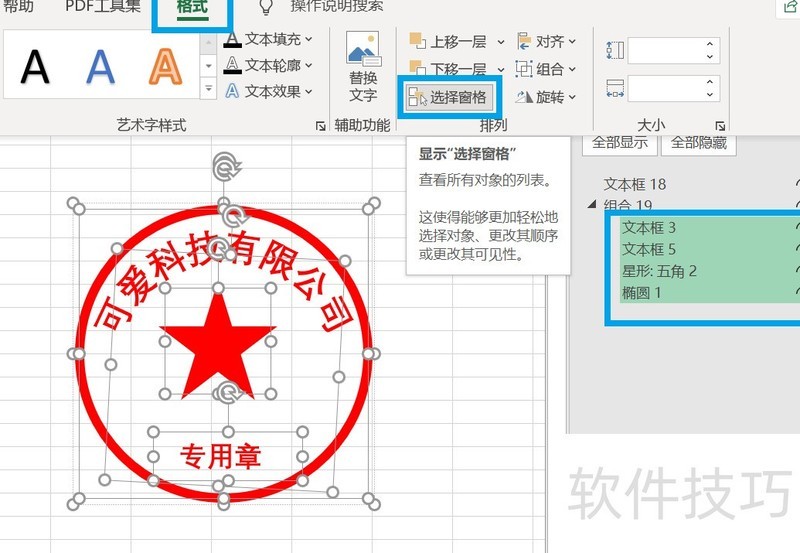Open the 文本效果 dropdown arrow
This screenshot has width=800, height=553.
[309, 92]
